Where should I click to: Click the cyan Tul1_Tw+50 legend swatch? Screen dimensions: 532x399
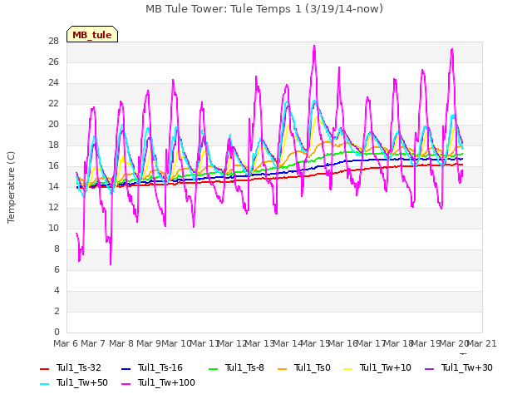[x=44, y=384]
